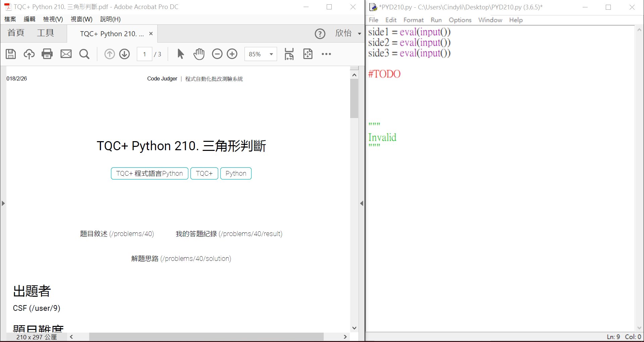Open the search magnifier in Acrobat toolbar

click(84, 54)
